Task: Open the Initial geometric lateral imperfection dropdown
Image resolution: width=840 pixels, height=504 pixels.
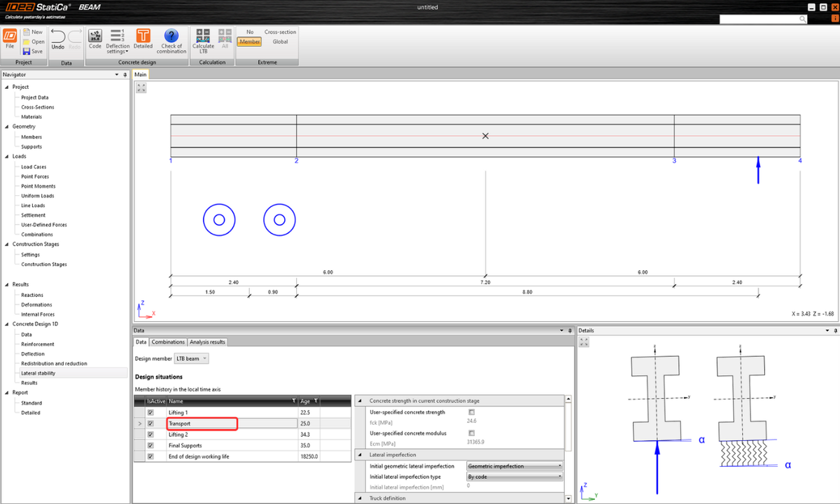Action: coord(514,465)
